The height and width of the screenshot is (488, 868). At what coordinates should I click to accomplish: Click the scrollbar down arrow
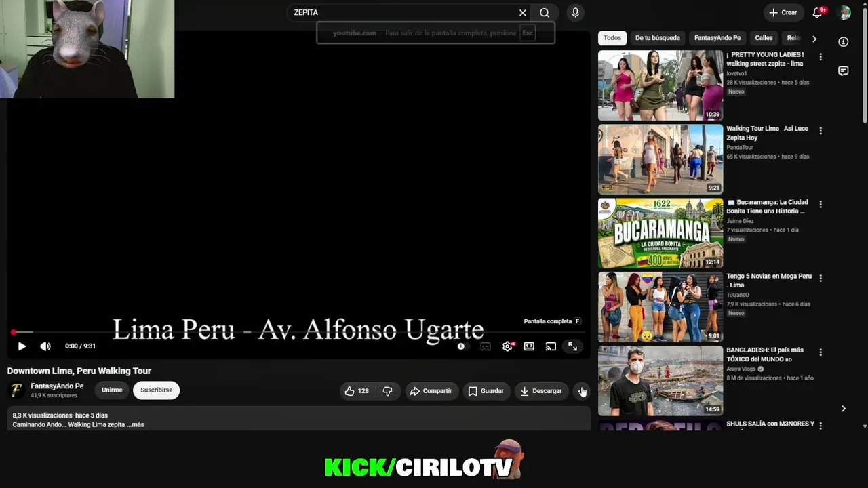865,426
